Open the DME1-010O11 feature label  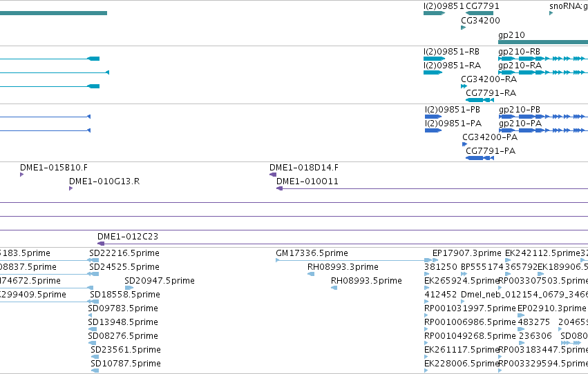[307, 181]
